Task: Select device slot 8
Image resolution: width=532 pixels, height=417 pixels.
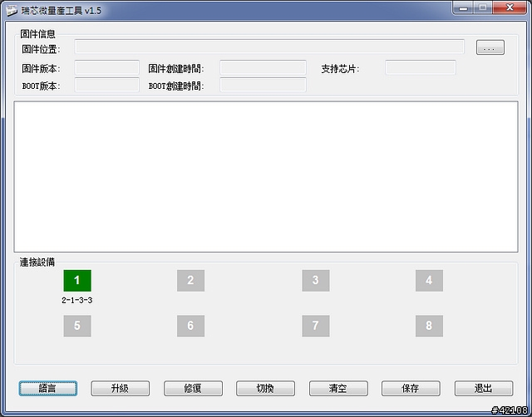Action: (x=429, y=326)
